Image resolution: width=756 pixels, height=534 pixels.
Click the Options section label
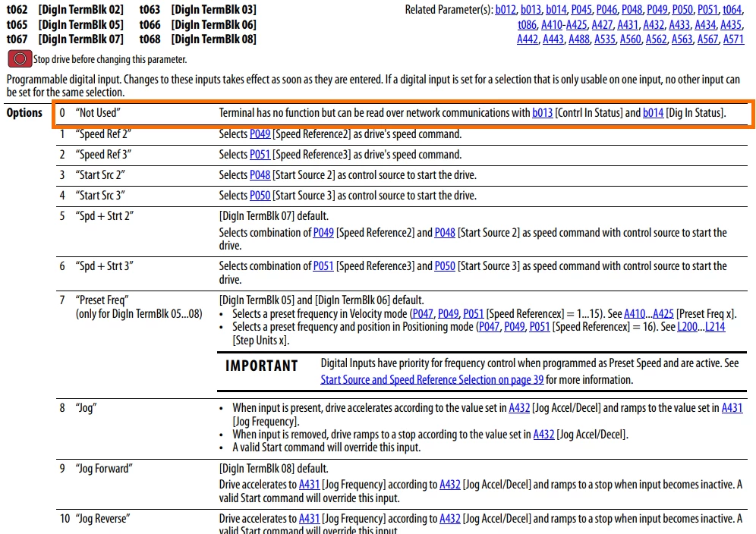24,113
